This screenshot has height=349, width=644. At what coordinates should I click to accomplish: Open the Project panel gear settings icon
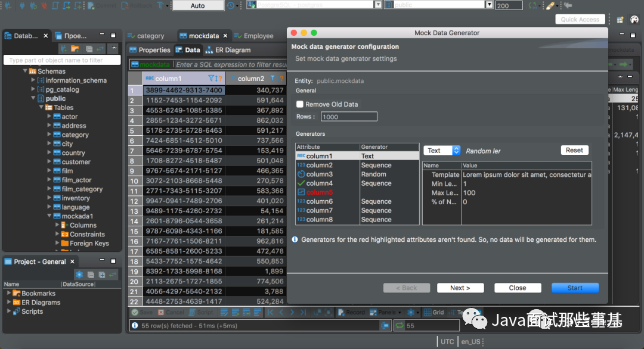click(x=79, y=275)
